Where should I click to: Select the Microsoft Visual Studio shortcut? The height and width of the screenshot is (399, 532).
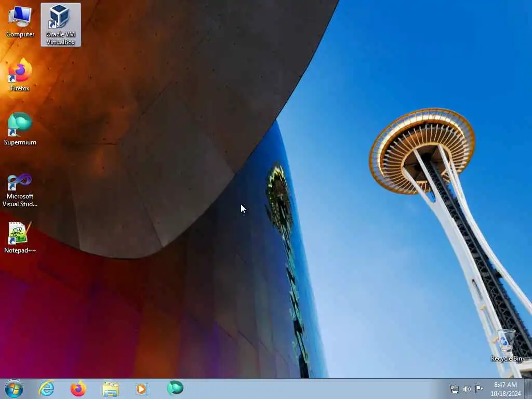[20, 190]
